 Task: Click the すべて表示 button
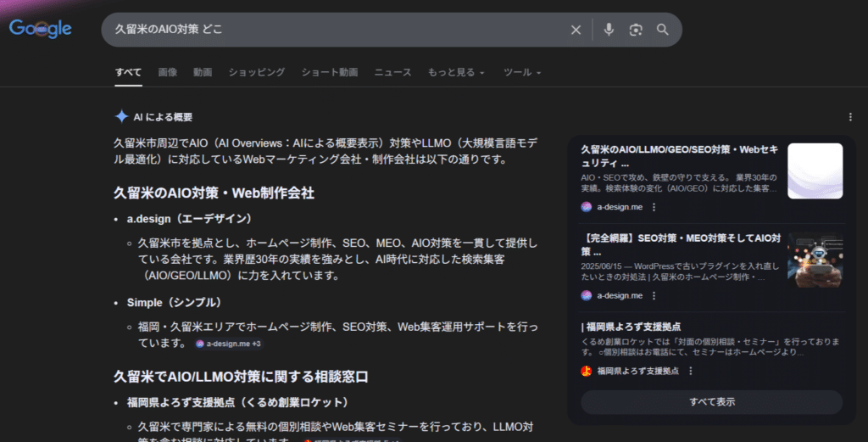[x=712, y=401]
